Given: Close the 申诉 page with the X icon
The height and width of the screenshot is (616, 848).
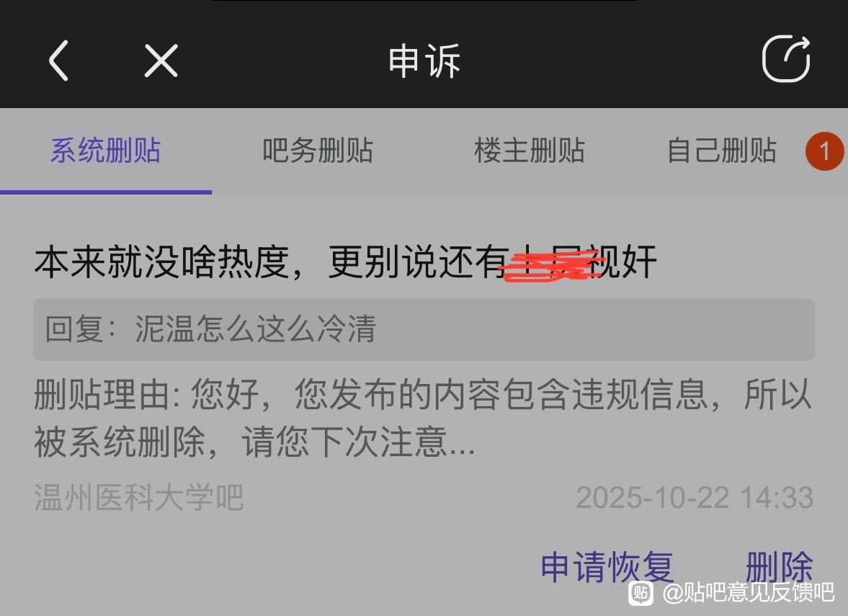Looking at the screenshot, I should pos(161,60).
